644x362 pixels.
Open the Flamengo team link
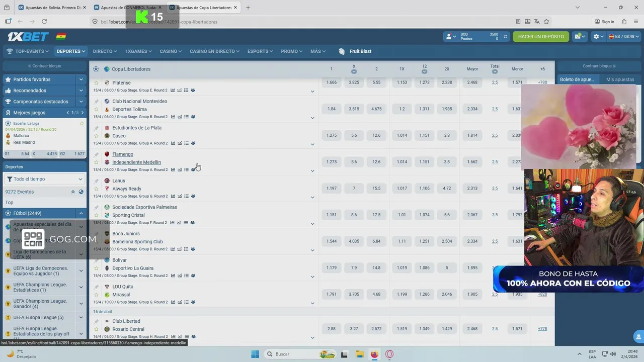[x=123, y=154]
